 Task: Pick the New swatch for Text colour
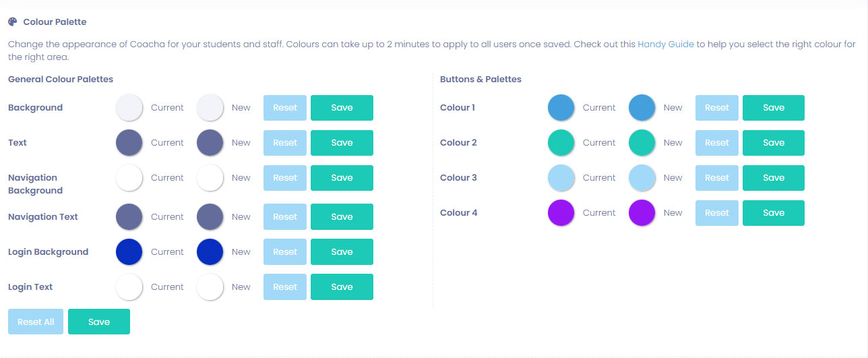click(210, 142)
